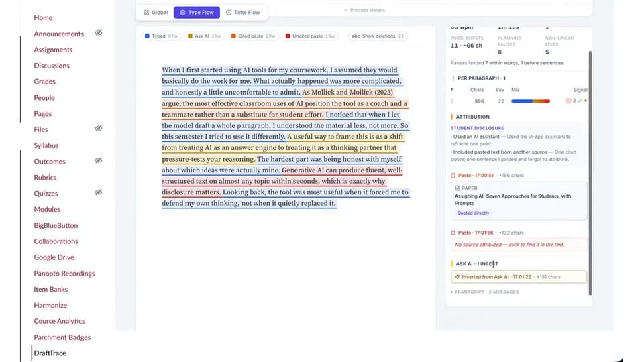Click the Quoted directly tag

coord(473,213)
